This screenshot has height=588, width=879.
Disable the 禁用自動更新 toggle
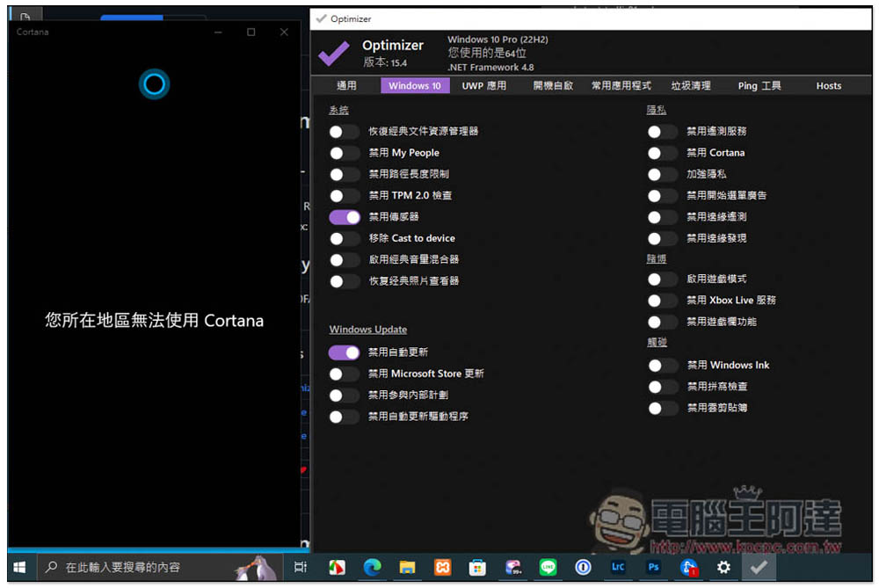tap(345, 352)
